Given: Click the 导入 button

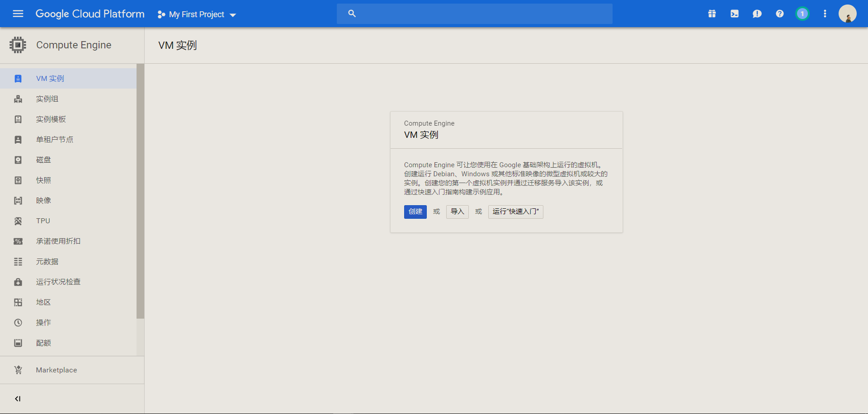Looking at the screenshot, I should pos(457,212).
